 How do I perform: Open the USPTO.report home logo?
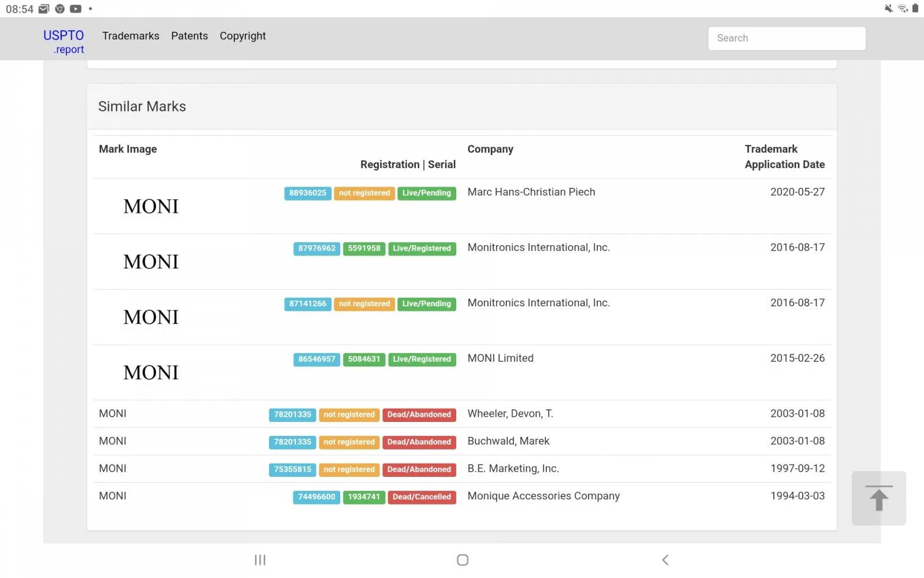(64, 42)
